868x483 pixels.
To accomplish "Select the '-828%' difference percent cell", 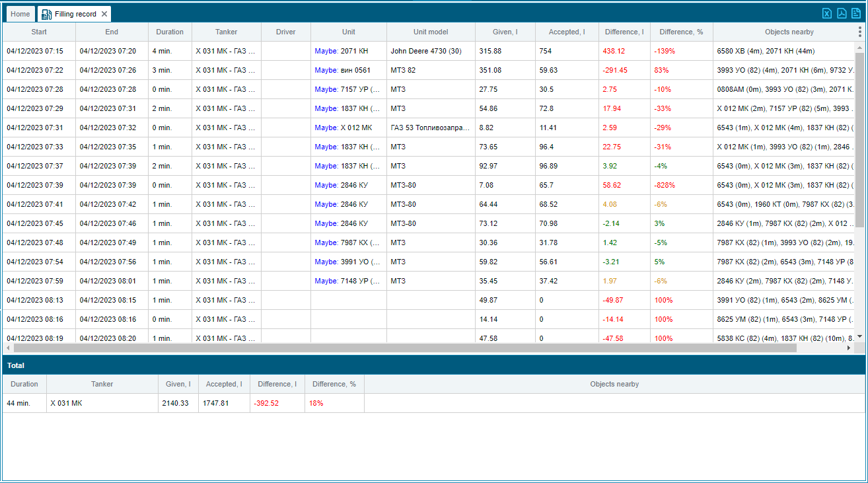I will [x=681, y=185].
